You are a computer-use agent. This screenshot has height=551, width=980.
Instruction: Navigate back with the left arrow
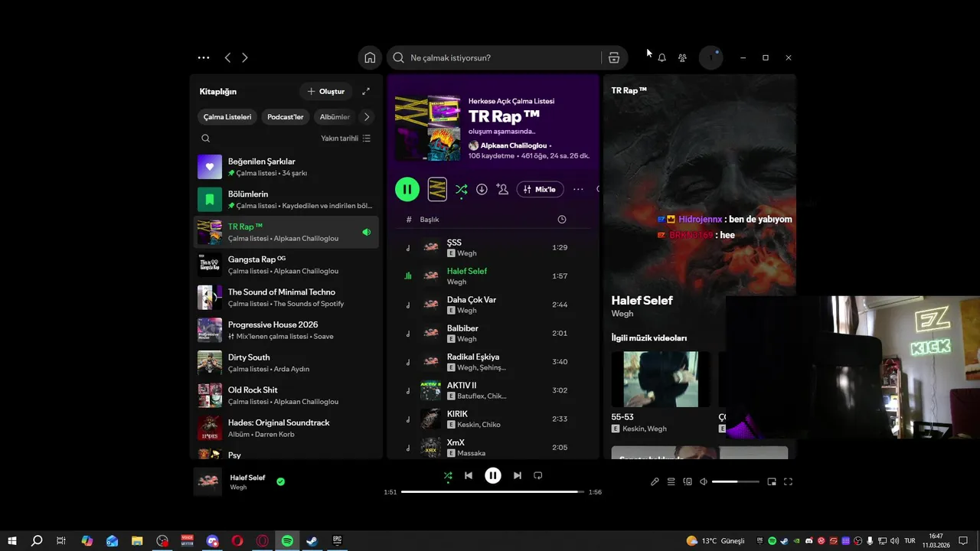227,57
